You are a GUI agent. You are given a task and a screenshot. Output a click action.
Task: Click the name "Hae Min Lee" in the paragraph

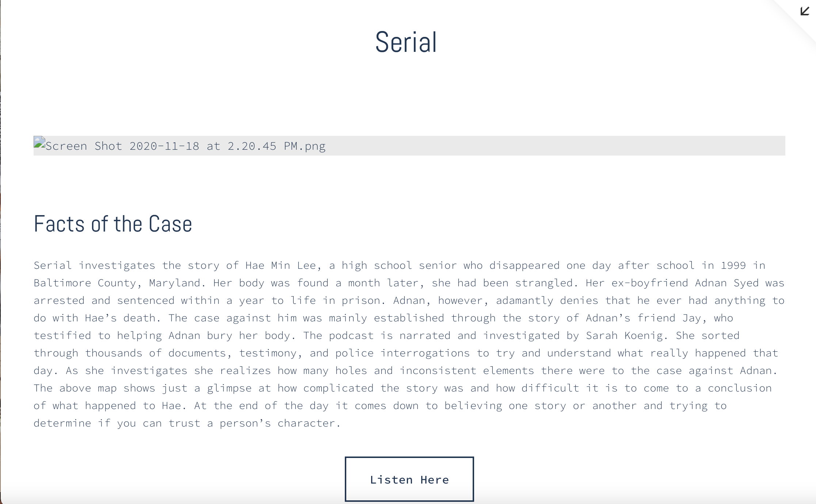point(280,266)
